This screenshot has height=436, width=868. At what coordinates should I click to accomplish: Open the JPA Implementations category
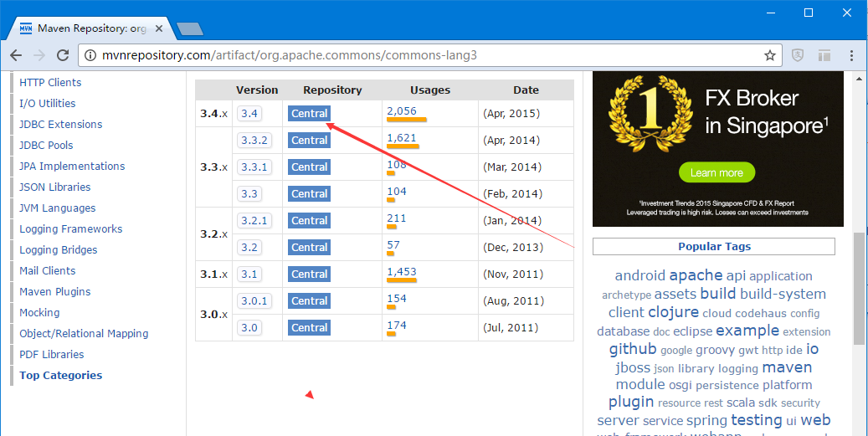click(x=72, y=167)
